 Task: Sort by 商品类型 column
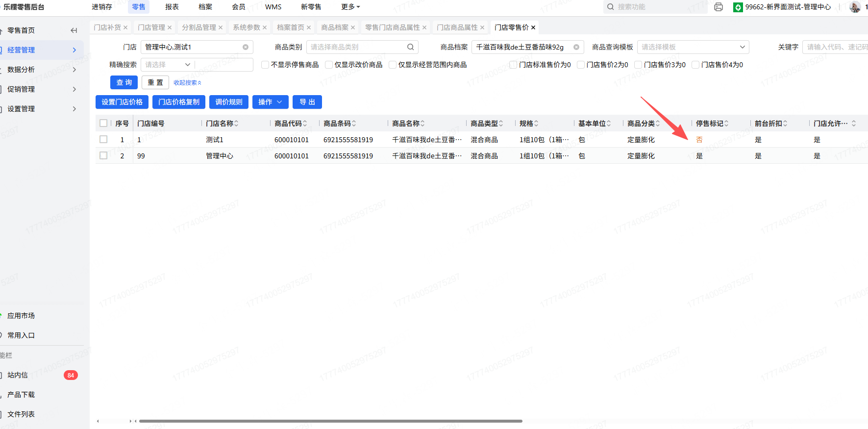point(501,124)
